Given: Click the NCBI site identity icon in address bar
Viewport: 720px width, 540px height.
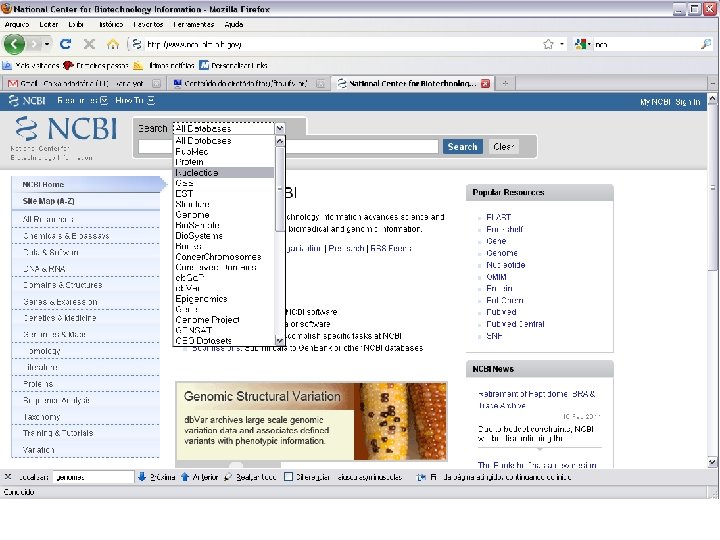Looking at the screenshot, I should pos(136,44).
